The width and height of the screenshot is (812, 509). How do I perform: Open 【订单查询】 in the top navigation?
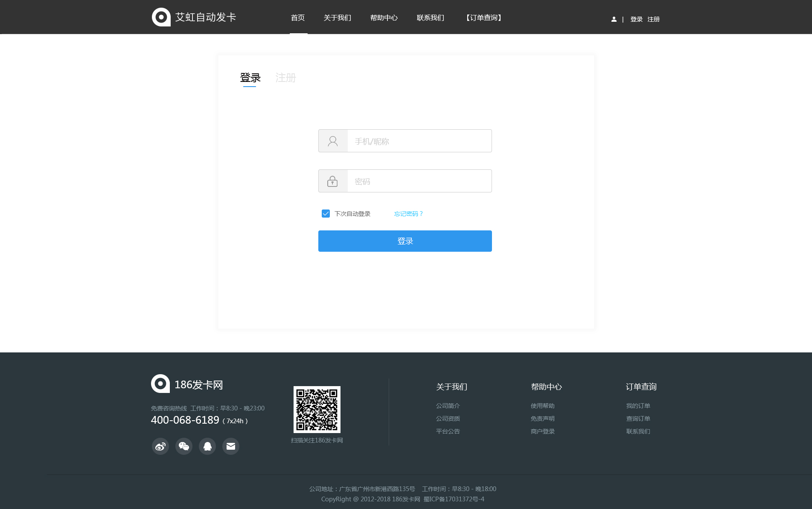click(x=483, y=18)
